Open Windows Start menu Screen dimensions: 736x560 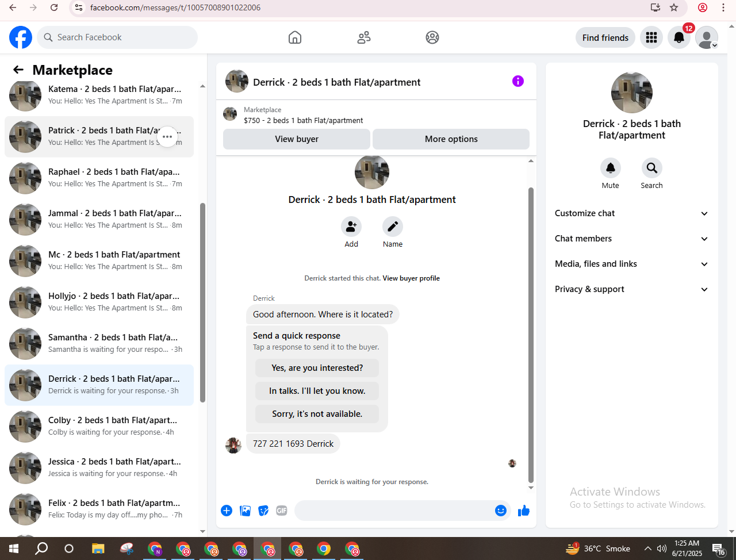13,549
